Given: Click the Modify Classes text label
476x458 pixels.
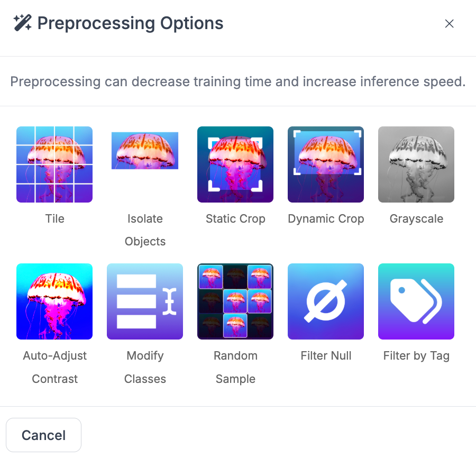Looking at the screenshot, I should [145, 367].
